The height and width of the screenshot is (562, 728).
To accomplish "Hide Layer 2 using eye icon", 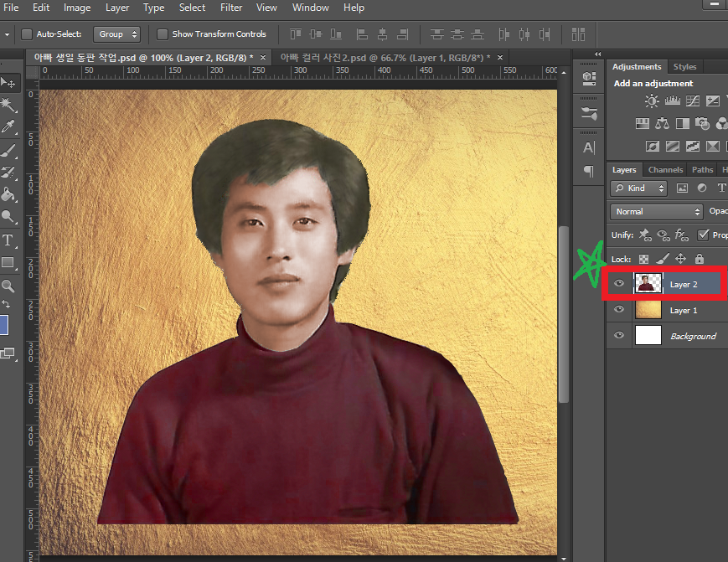I will [619, 284].
